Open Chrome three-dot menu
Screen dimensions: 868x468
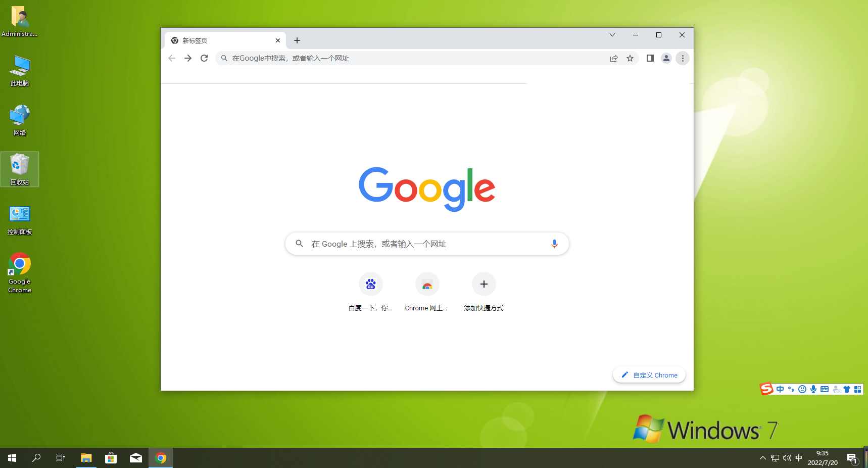point(683,58)
